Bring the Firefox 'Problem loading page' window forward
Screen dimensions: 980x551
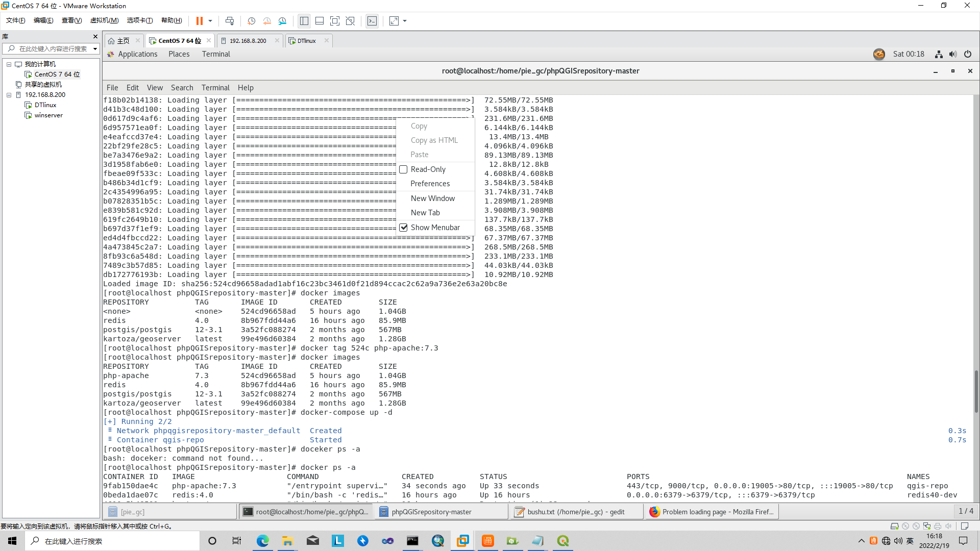tap(712, 512)
